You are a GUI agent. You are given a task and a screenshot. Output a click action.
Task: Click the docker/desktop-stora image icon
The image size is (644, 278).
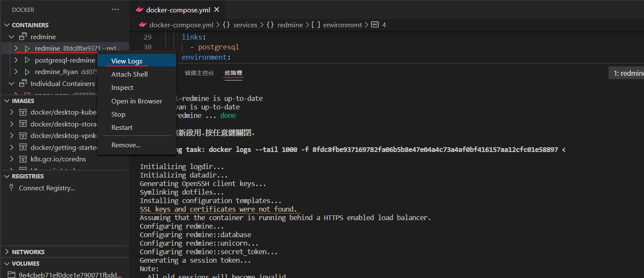(x=23, y=124)
